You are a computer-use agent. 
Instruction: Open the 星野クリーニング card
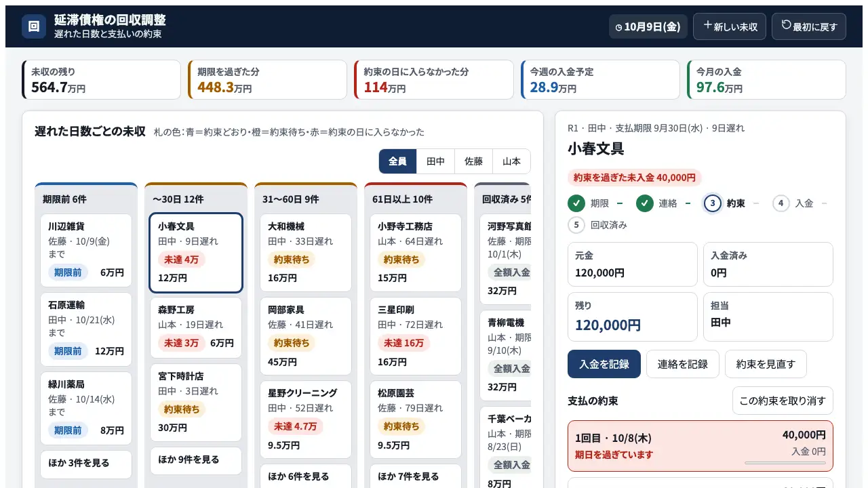(x=306, y=420)
